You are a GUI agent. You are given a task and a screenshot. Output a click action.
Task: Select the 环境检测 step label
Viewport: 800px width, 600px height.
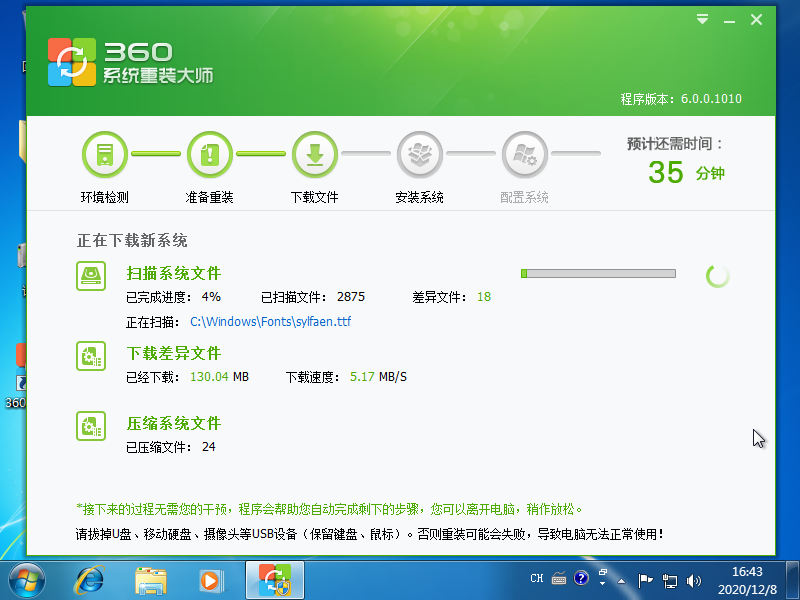coord(105,197)
